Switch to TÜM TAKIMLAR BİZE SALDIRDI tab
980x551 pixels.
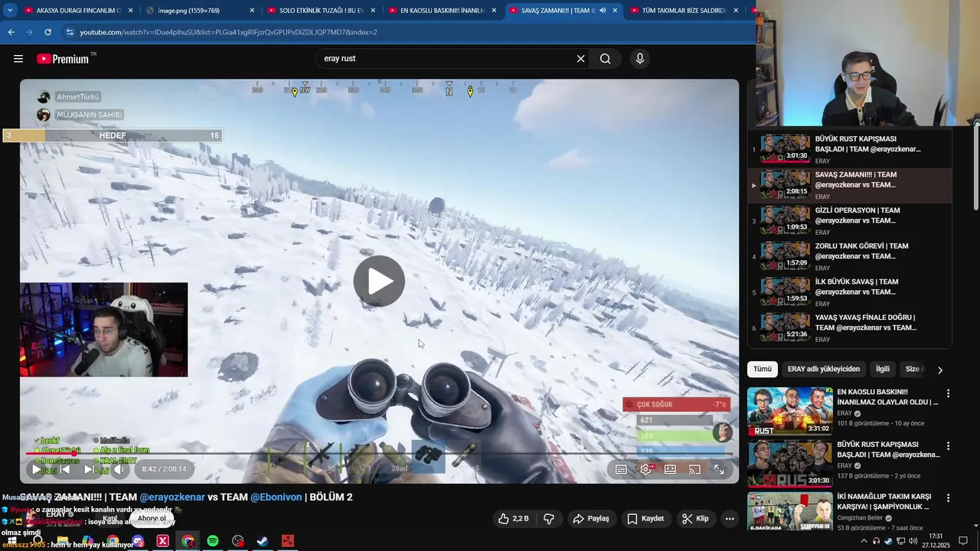pyautogui.click(x=684, y=11)
